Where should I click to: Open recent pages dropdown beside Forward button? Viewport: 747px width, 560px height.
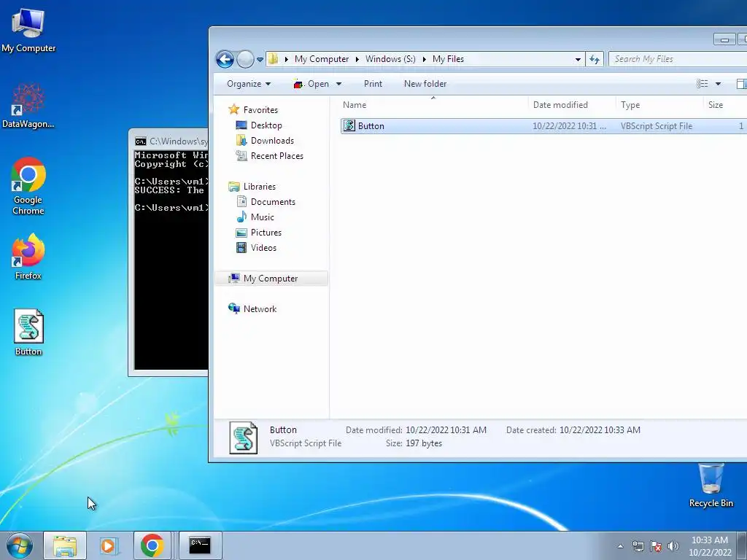260,60
